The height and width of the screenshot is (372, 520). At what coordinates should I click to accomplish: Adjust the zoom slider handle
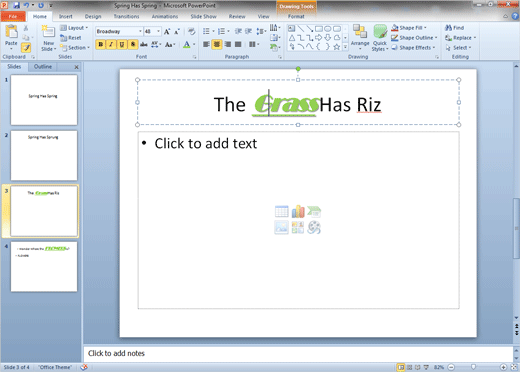point(473,367)
